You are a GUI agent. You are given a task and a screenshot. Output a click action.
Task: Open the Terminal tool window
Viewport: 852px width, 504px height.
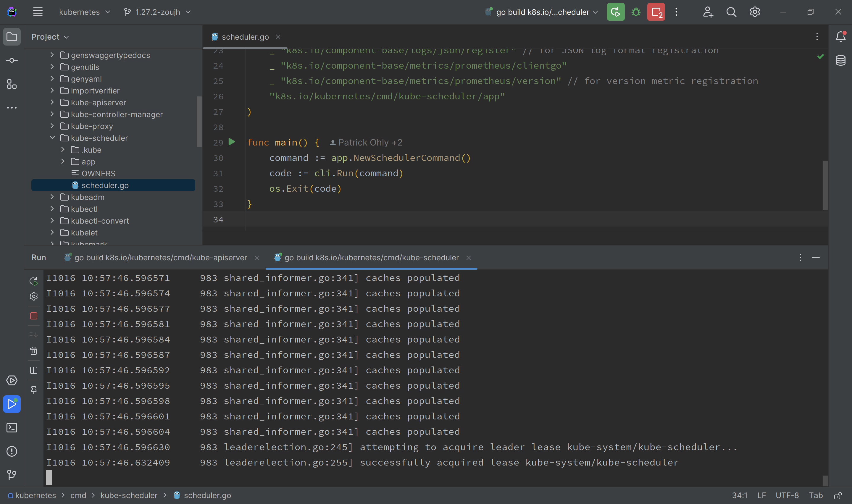[x=12, y=427]
